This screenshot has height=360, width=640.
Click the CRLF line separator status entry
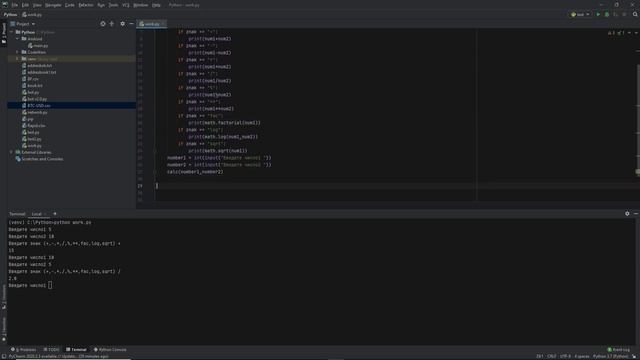click(551, 356)
